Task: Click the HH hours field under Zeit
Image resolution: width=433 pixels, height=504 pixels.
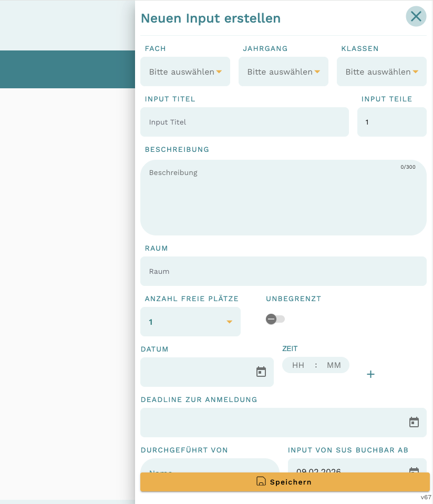Action: tap(298, 365)
